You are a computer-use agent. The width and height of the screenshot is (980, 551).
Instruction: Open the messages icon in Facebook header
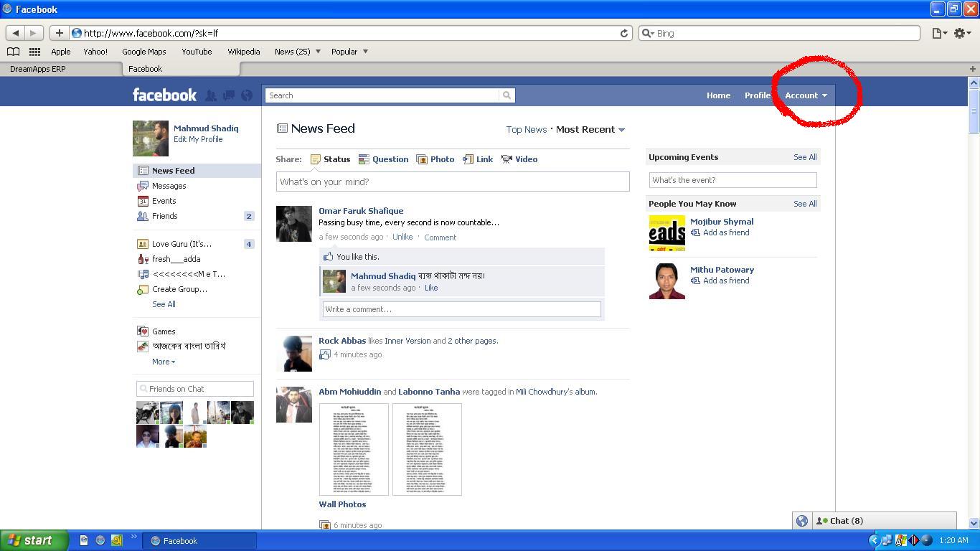coord(229,95)
